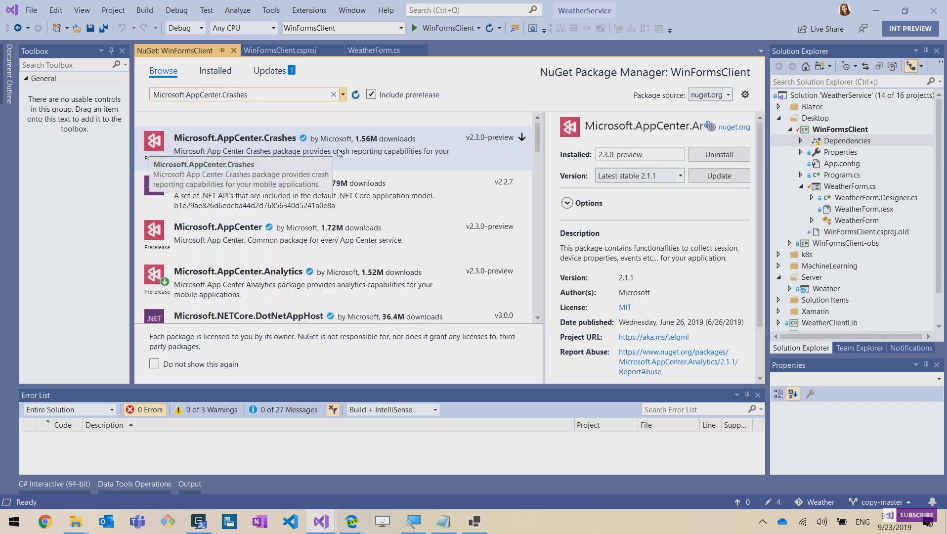The image size is (947, 534).
Task: Uncheck Include prerelease checkbox
Action: 371,95
